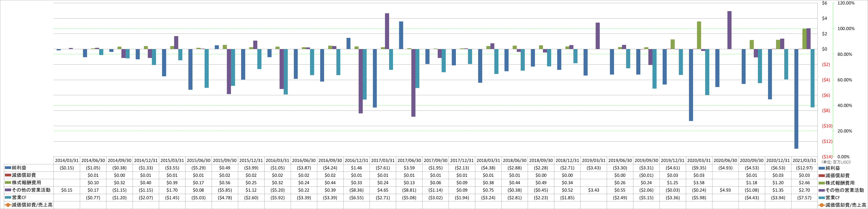Click the 減価償却費/売上高 row label in the data table
The image size is (868, 209).
click(32, 205)
